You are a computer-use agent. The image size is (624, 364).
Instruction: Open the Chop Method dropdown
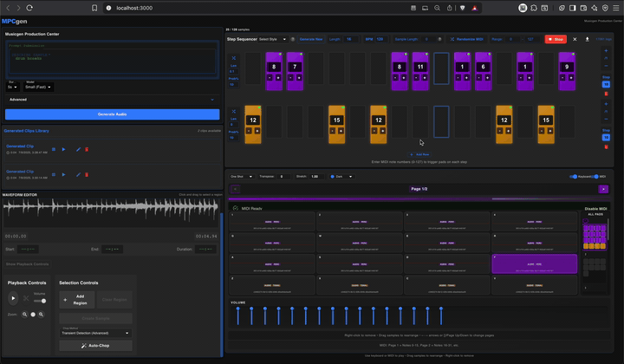coord(95,333)
